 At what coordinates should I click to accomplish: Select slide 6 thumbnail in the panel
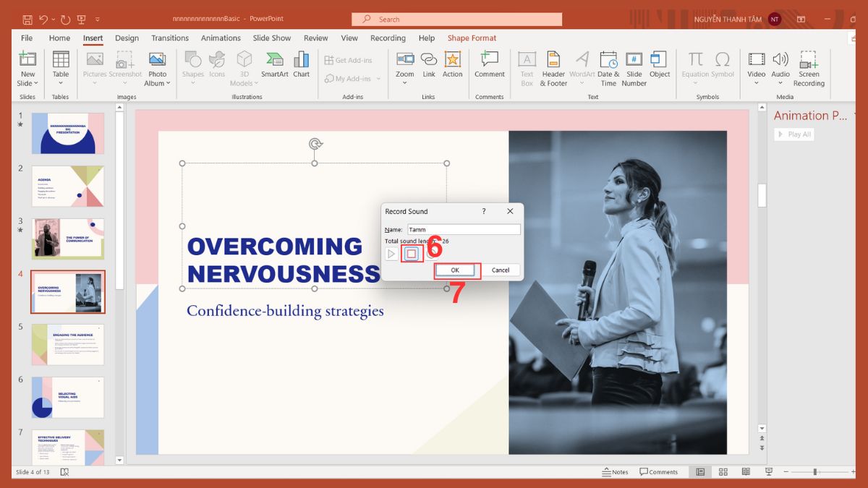[68, 397]
